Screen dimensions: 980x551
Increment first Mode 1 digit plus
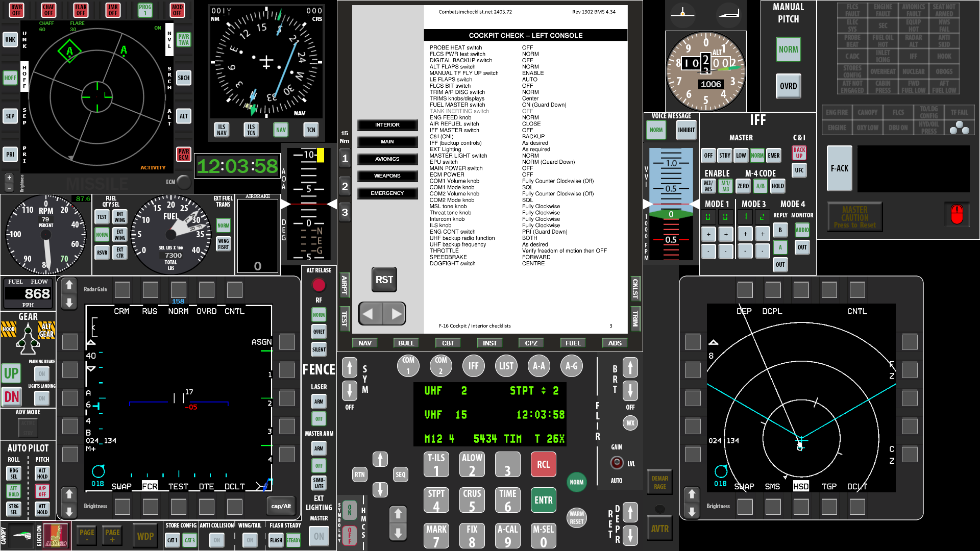click(x=708, y=234)
